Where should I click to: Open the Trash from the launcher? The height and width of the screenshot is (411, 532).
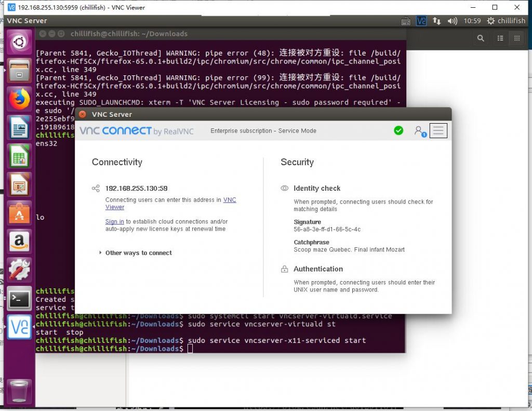pos(19,391)
